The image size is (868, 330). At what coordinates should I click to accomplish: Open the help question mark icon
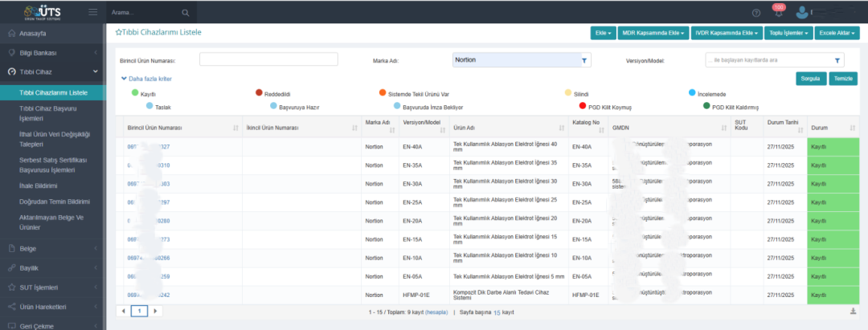(x=756, y=13)
